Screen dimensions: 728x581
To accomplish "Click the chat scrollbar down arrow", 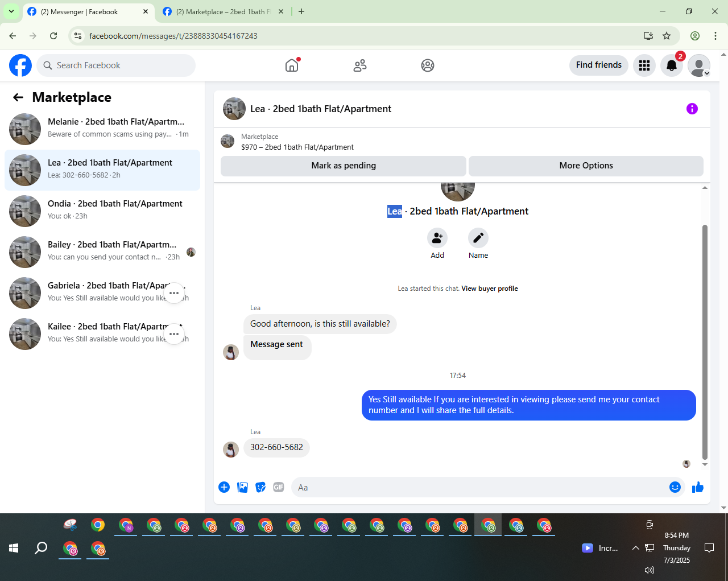I will [705, 464].
